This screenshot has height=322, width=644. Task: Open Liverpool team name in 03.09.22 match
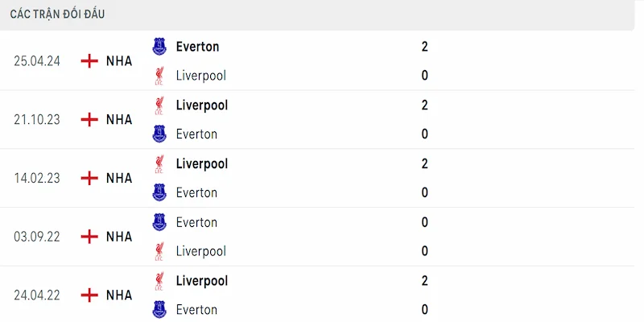click(x=201, y=251)
